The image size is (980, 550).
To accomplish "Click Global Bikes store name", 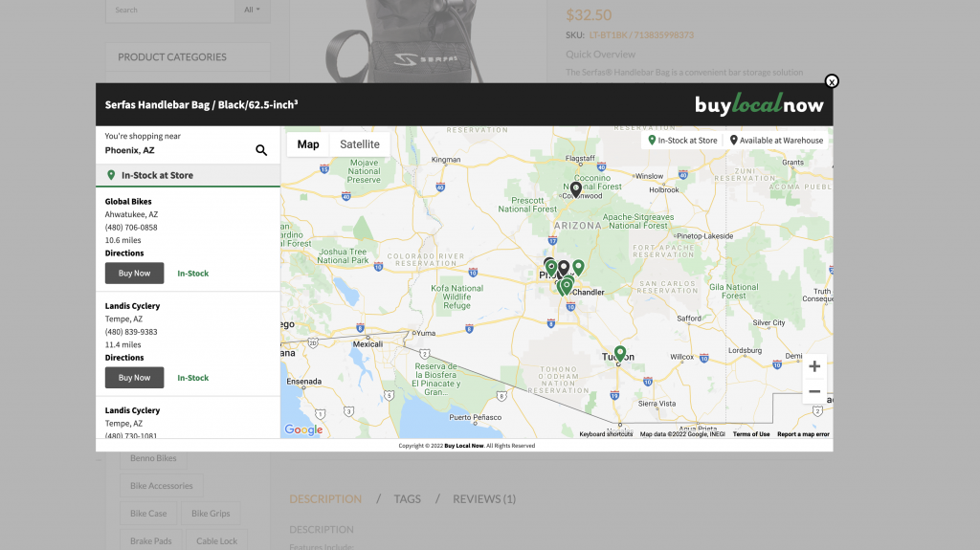I will tap(128, 201).
